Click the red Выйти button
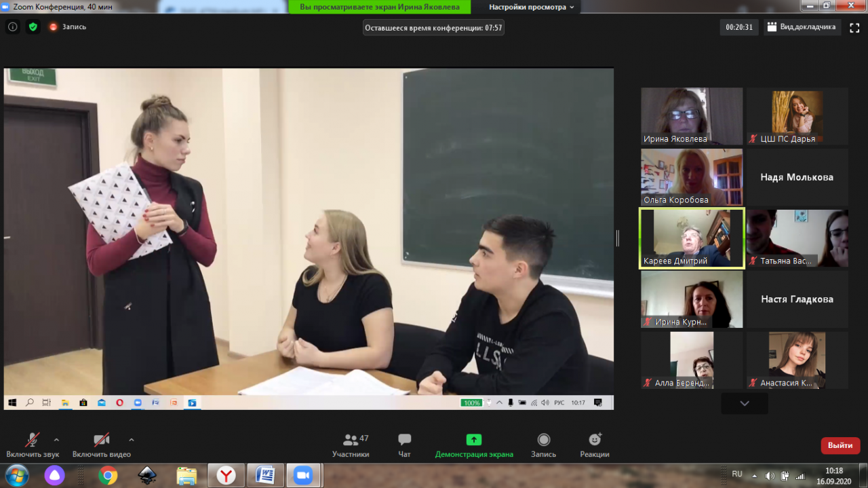The height and width of the screenshot is (488, 868). 840,445
